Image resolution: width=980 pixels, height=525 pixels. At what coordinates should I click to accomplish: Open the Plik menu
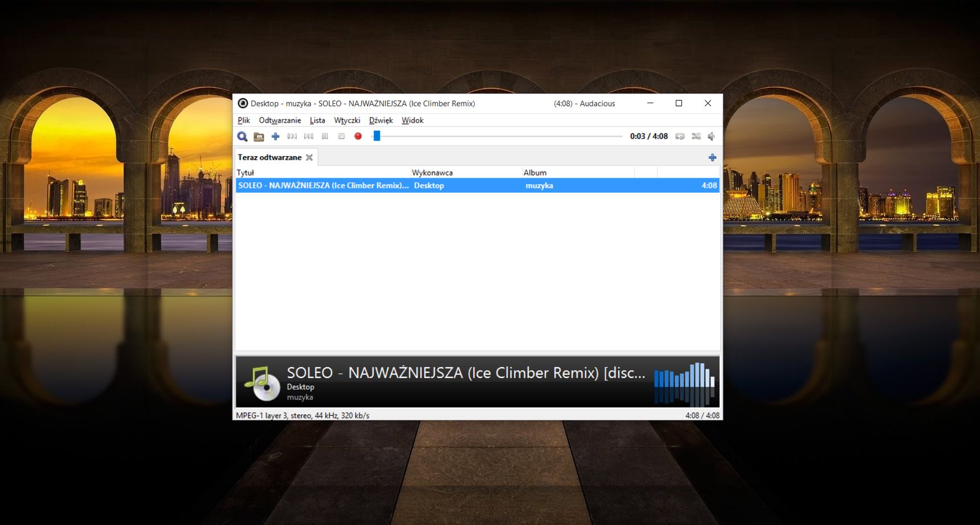pos(244,120)
